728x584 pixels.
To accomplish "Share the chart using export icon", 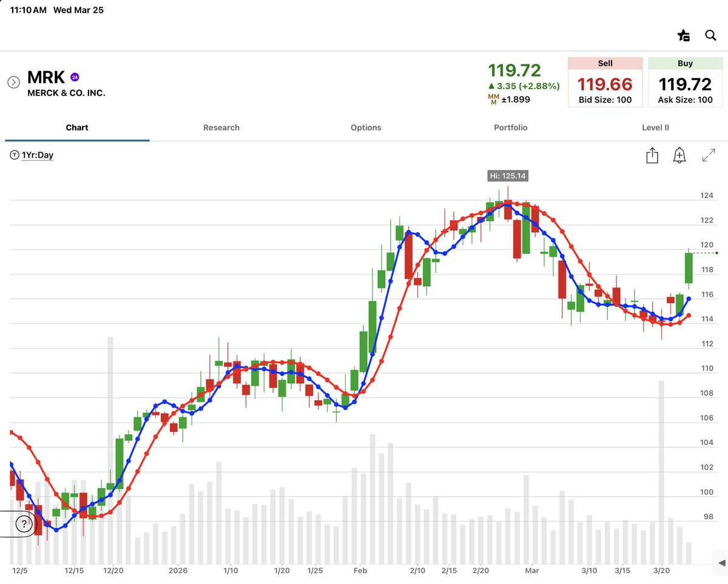I will (x=652, y=155).
